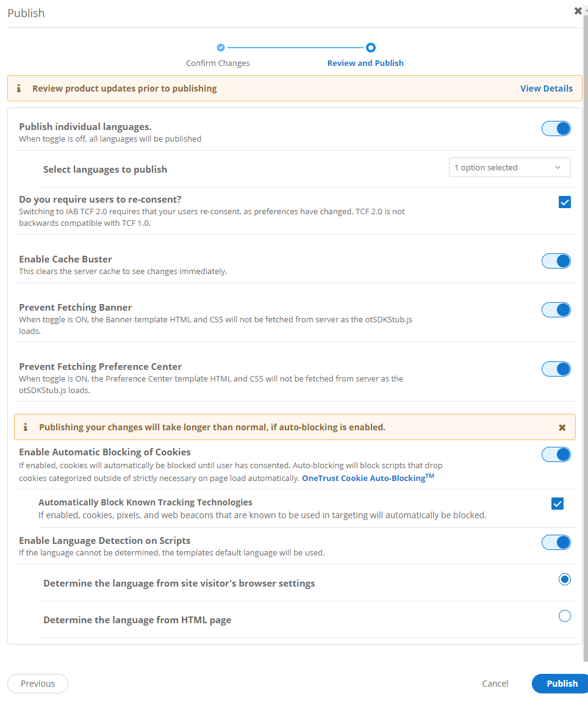Click the Review and Publish step circle
Screen dimensions: 588x705
(x=371, y=47)
